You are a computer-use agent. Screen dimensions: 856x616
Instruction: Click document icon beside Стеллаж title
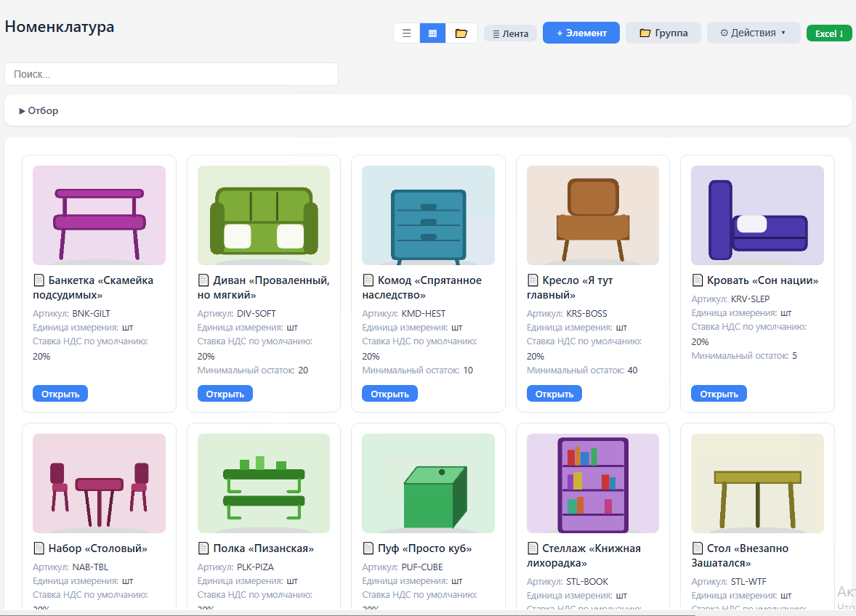[533, 548]
